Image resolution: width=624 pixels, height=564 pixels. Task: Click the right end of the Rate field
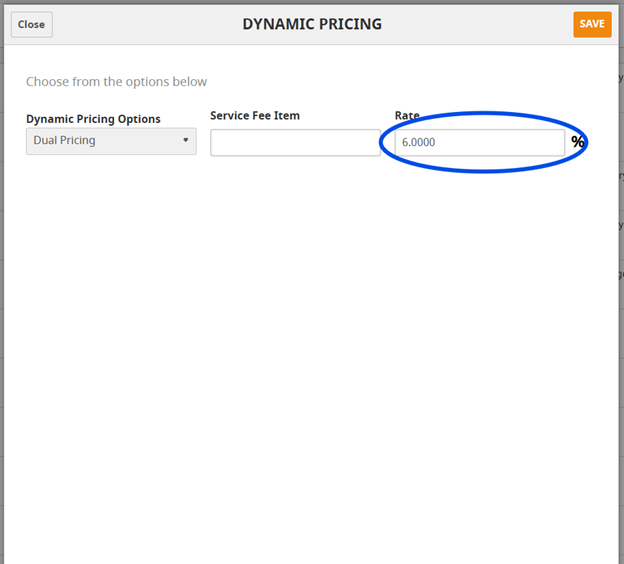pyautogui.click(x=555, y=143)
